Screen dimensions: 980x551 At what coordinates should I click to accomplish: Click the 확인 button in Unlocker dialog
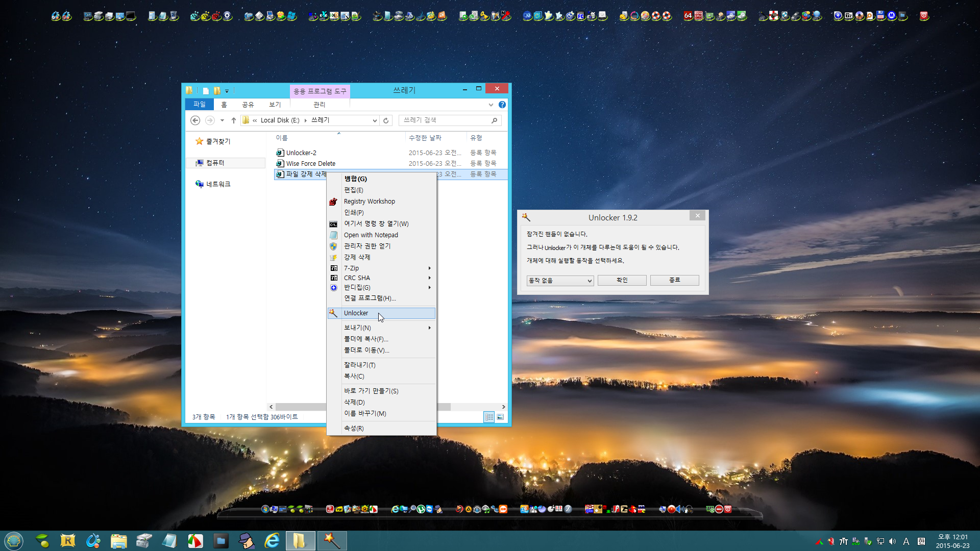click(x=622, y=280)
